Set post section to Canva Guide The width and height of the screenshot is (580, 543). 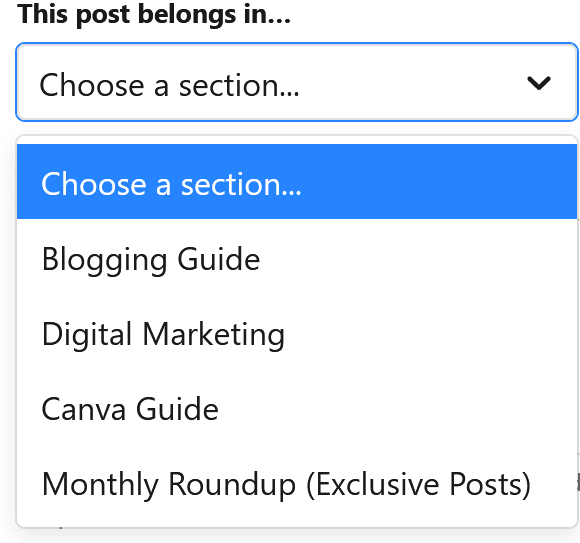297,409
